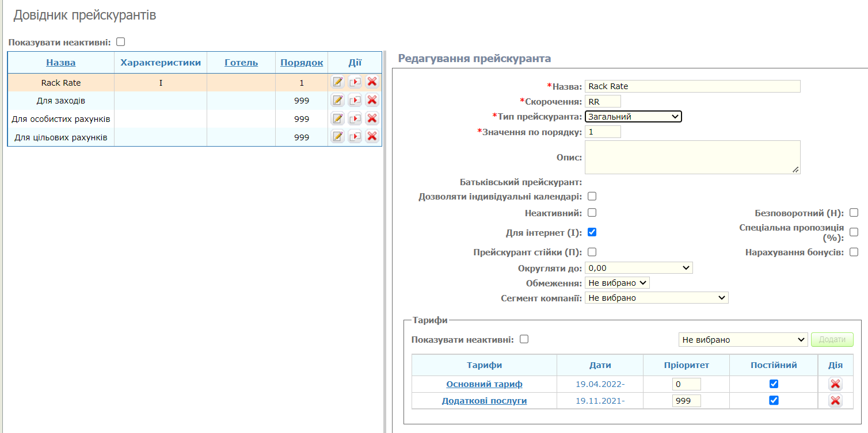The image size is (868, 433).
Task: Delete the Rack Rate price list
Action: point(372,82)
